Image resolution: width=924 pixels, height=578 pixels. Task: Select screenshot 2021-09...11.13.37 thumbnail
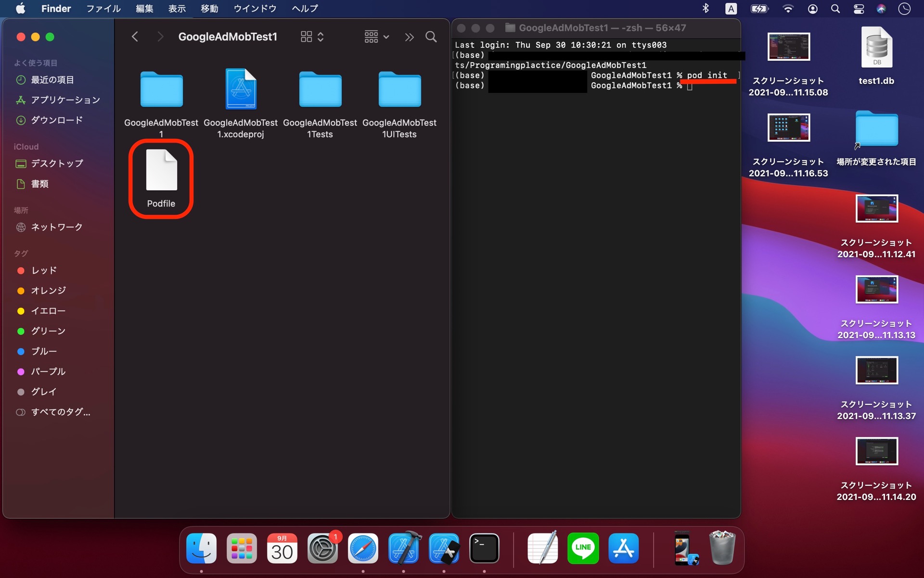coord(876,370)
